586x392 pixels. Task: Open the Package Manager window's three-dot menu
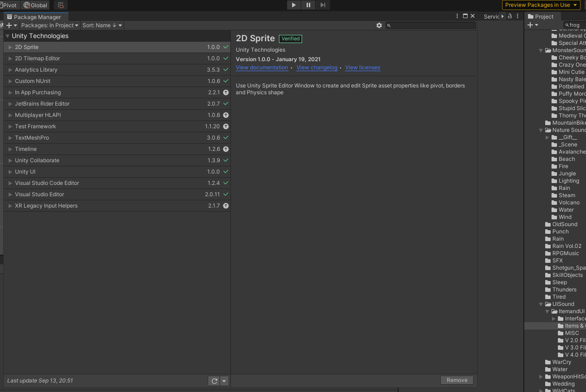pyautogui.click(x=457, y=16)
